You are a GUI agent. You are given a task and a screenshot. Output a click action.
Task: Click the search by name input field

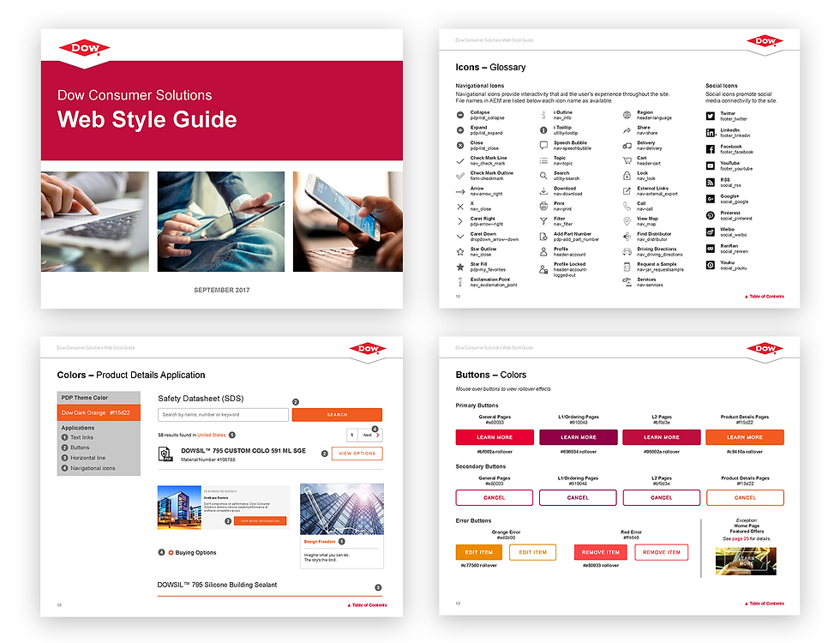tap(224, 415)
